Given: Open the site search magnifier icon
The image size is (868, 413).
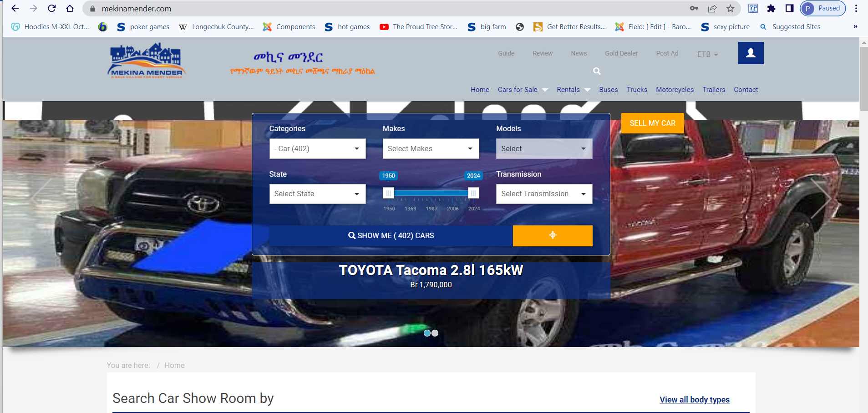Looking at the screenshot, I should click(x=597, y=71).
